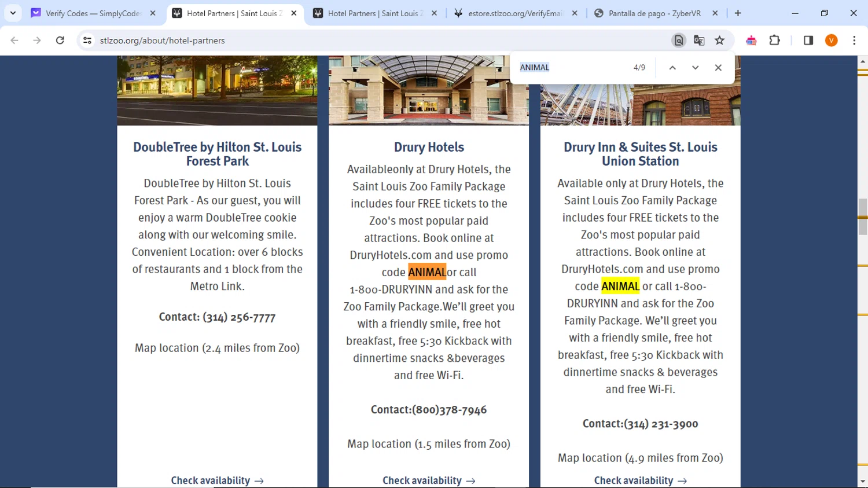The height and width of the screenshot is (488, 868).
Task: Click DoubleTree hotel photo thumbnail
Action: tap(217, 90)
